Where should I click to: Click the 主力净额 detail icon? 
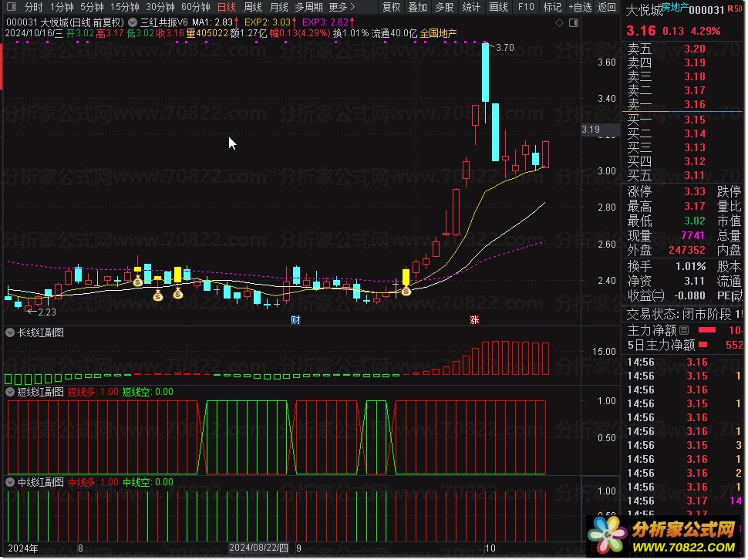click(683, 330)
